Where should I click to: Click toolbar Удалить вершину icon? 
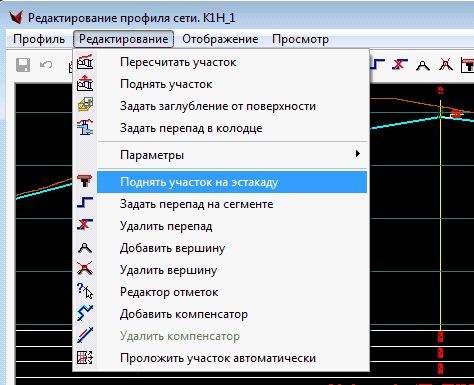click(446, 64)
